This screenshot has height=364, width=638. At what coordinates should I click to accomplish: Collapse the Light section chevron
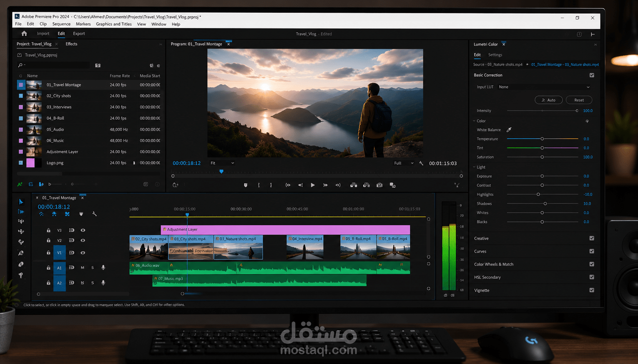pos(474,167)
